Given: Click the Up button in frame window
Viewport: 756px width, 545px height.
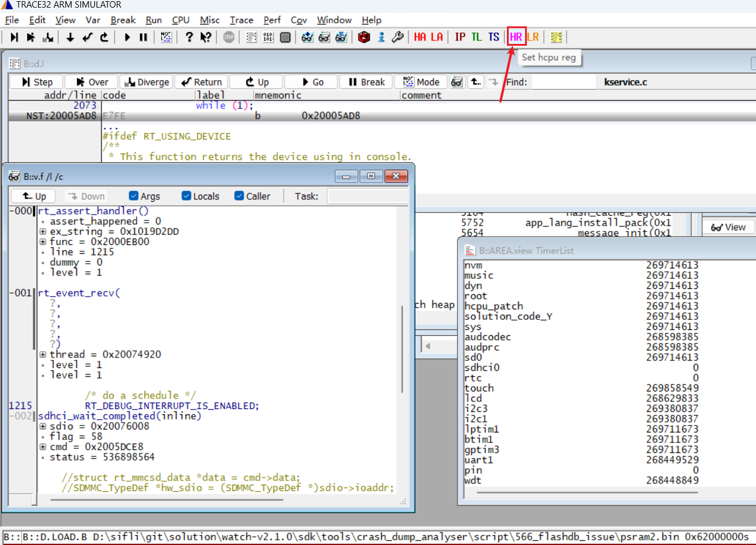Looking at the screenshot, I should click(x=33, y=196).
